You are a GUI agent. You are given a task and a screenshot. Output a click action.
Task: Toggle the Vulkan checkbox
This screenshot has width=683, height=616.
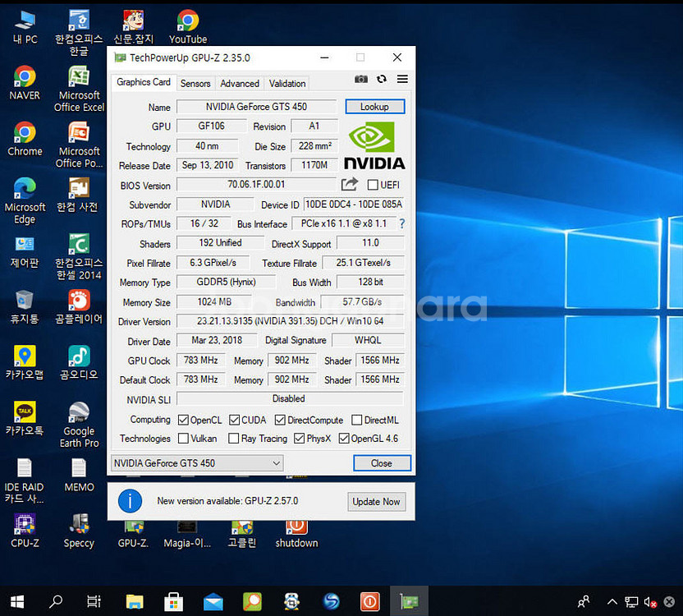coord(183,438)
